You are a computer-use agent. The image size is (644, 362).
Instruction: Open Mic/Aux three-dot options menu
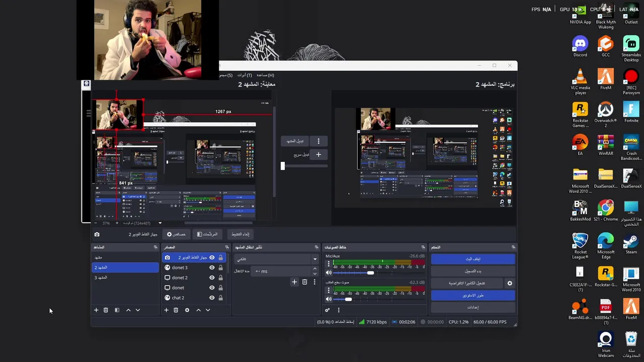pos(329,263)
